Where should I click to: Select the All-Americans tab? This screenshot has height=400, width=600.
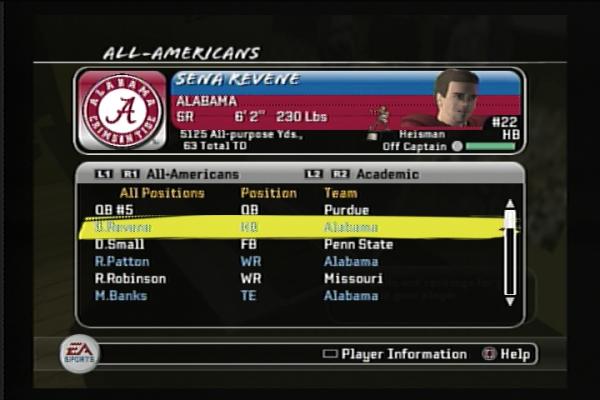point(192,175)
